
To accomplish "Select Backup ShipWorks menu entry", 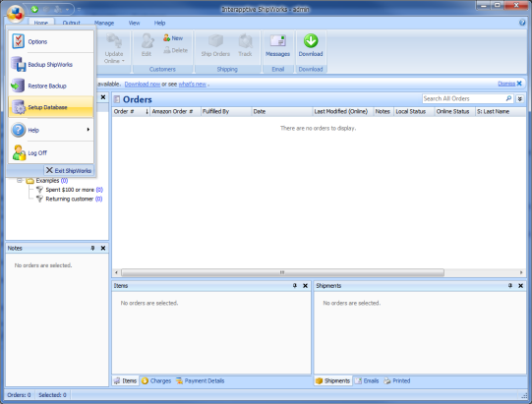I will tap(51, 64).
